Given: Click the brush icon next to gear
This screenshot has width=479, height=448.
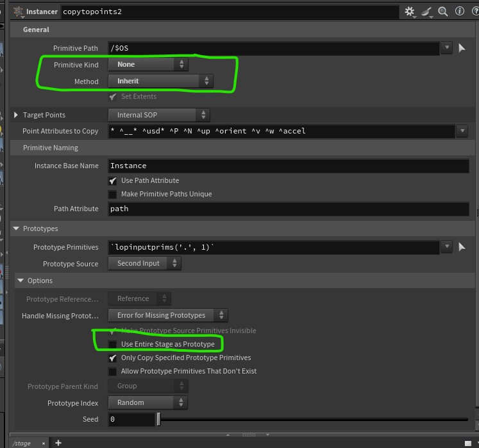Looking at the screenshot, I should pyautogui.click(x=426, y=12).
